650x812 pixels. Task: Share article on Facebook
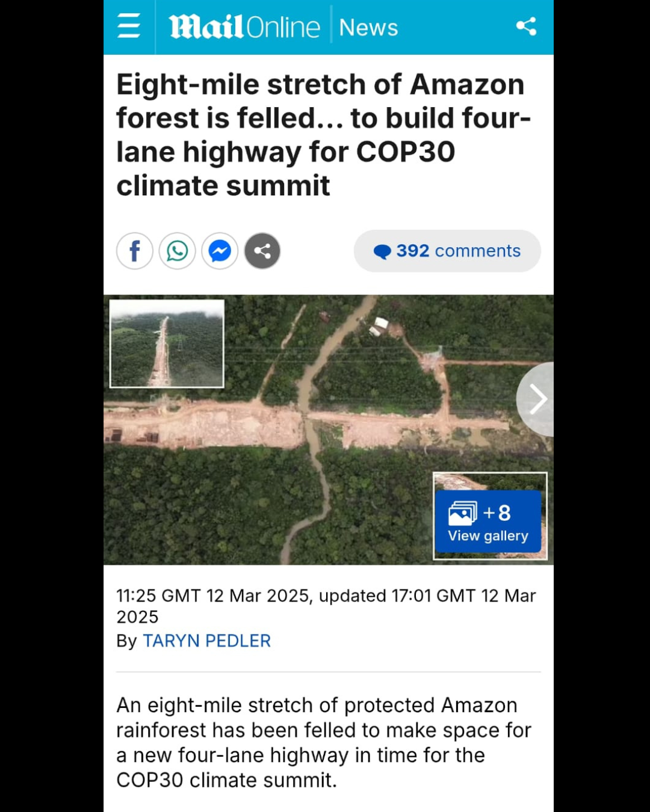[135, 251]
